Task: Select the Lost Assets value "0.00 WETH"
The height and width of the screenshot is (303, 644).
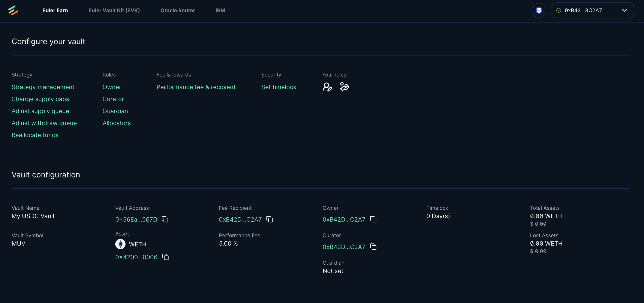Action: click(x=546, y=243)
